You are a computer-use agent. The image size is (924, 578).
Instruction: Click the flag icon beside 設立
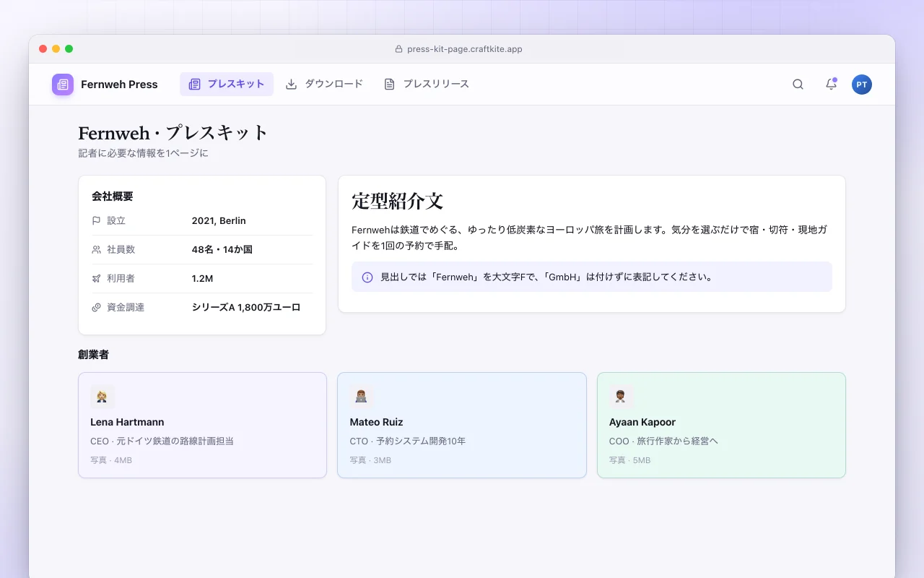(96, 221)
